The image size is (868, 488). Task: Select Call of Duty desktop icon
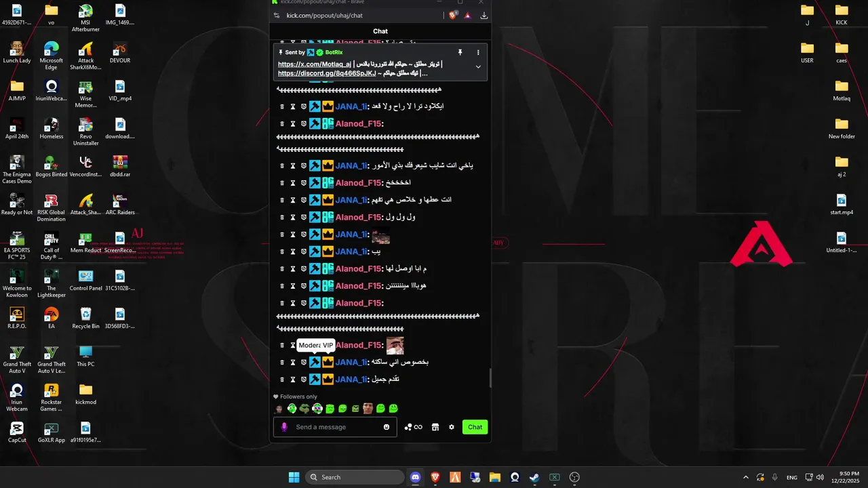tap(52, 246)
